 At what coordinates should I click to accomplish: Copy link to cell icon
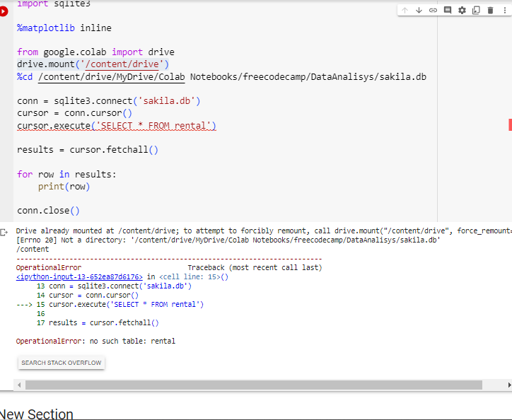point(433,10)
